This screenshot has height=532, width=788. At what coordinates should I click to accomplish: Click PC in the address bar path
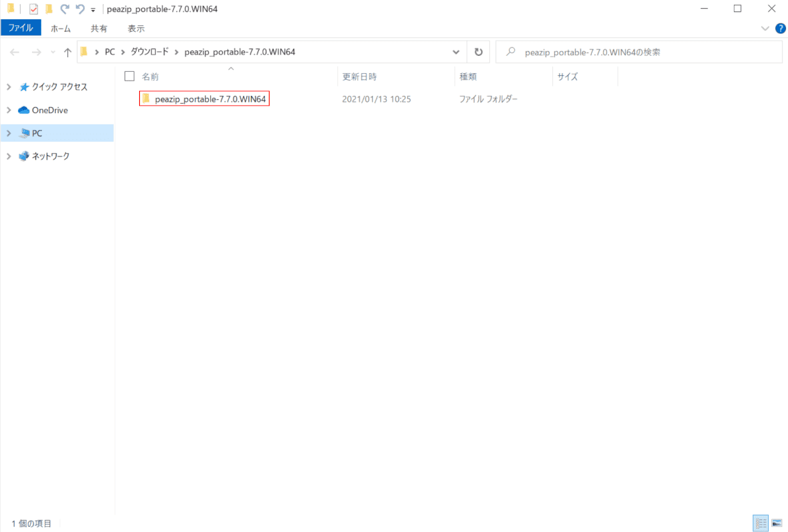[110, 52]
